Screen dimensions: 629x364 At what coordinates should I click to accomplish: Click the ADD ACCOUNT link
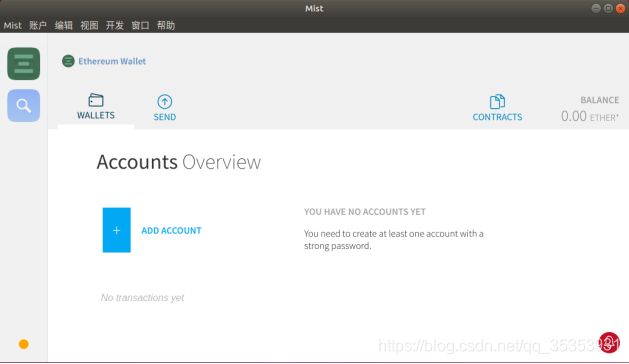(x=171, y=230)
